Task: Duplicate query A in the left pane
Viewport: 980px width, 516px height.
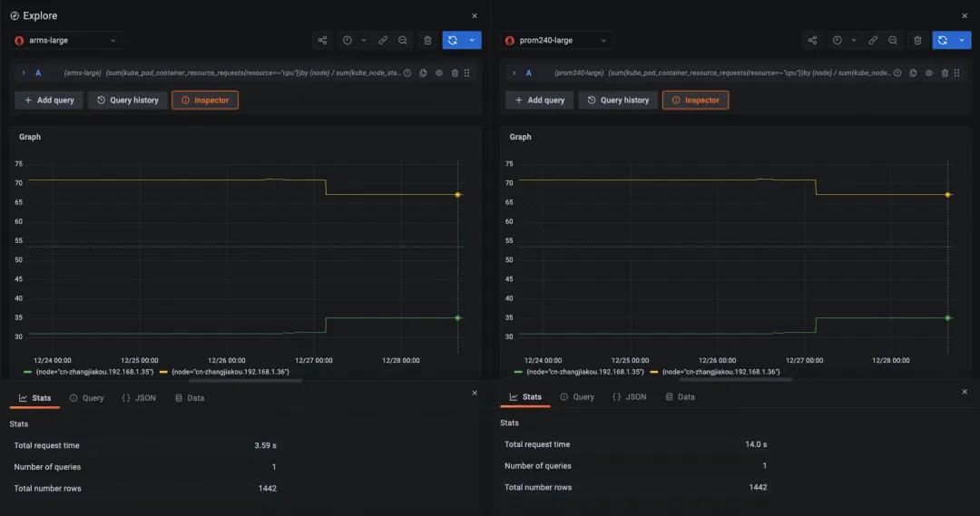Action: 424,73
